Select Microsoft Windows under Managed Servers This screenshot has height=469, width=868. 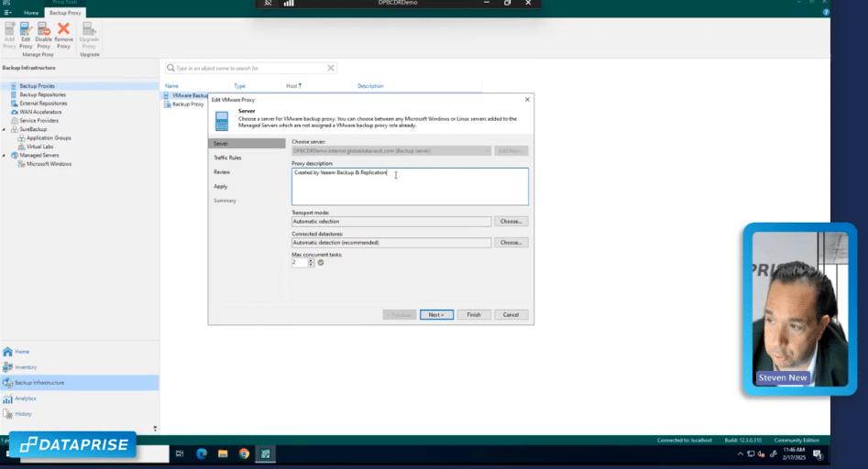49,164
